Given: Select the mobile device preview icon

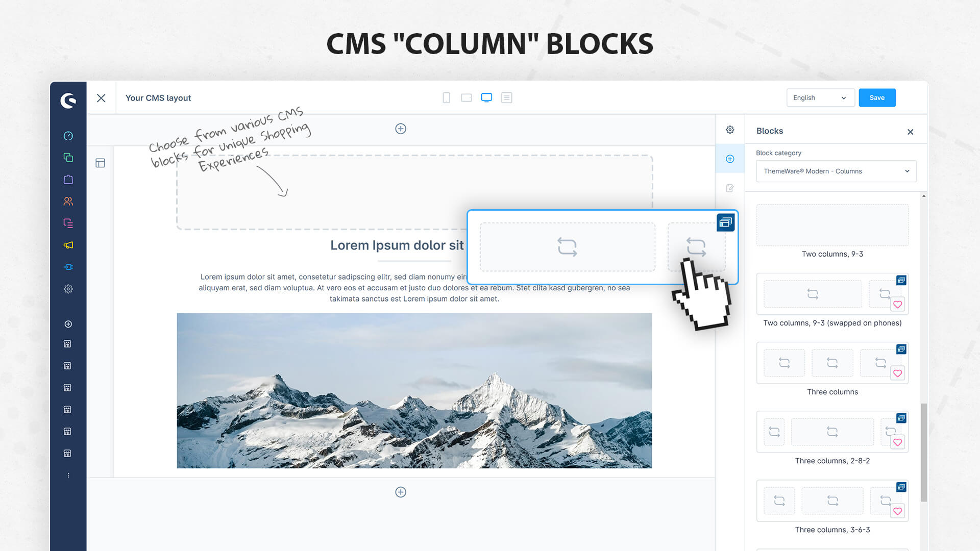Looking at the screenshot, I should pyautogui.click(x=446, y=97).
